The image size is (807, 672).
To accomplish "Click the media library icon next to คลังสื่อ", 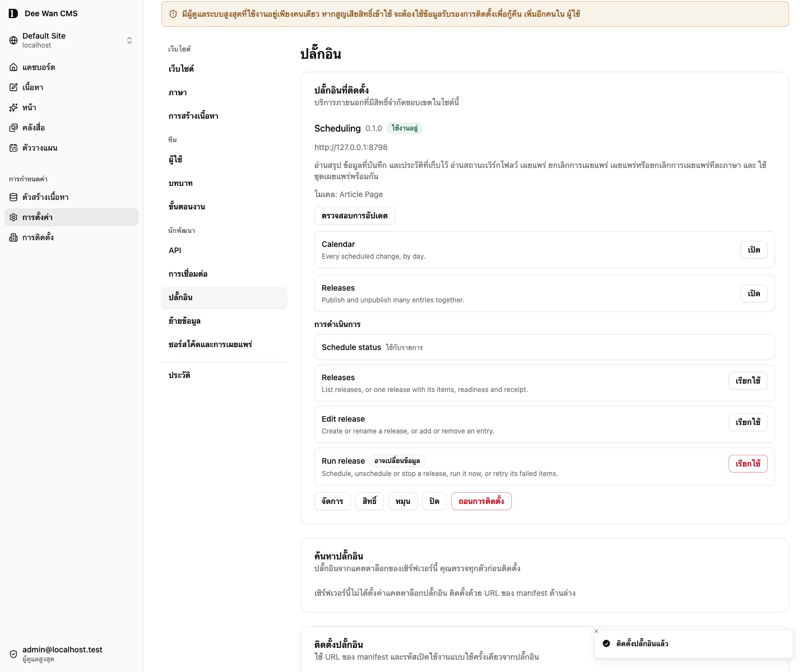I will 13,128.
